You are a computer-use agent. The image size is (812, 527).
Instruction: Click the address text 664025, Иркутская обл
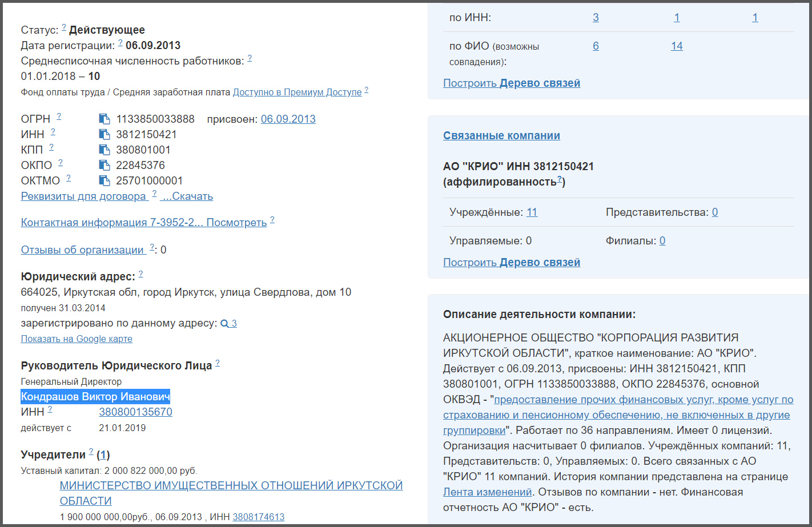click(186, 292)
